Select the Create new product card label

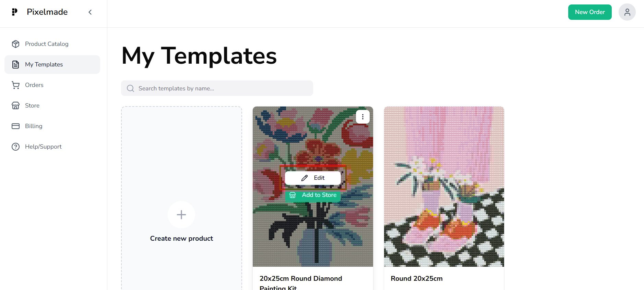(x=181, y=238)
